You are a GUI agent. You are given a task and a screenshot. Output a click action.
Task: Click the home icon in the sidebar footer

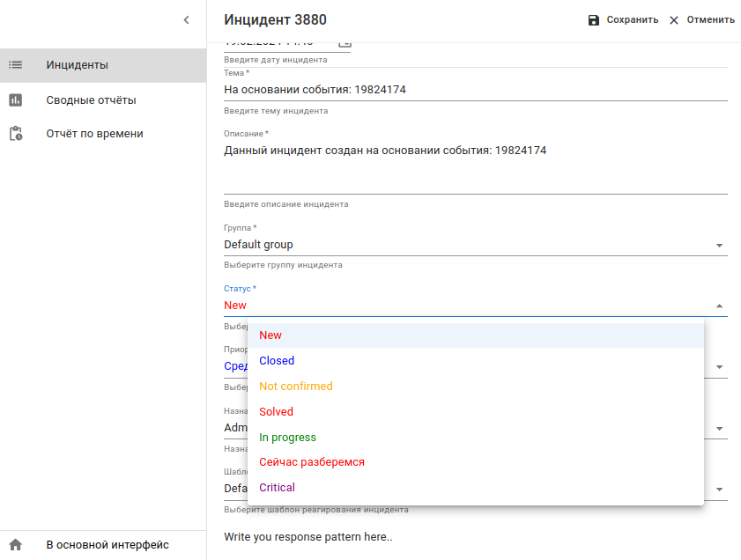coord(15,545)
